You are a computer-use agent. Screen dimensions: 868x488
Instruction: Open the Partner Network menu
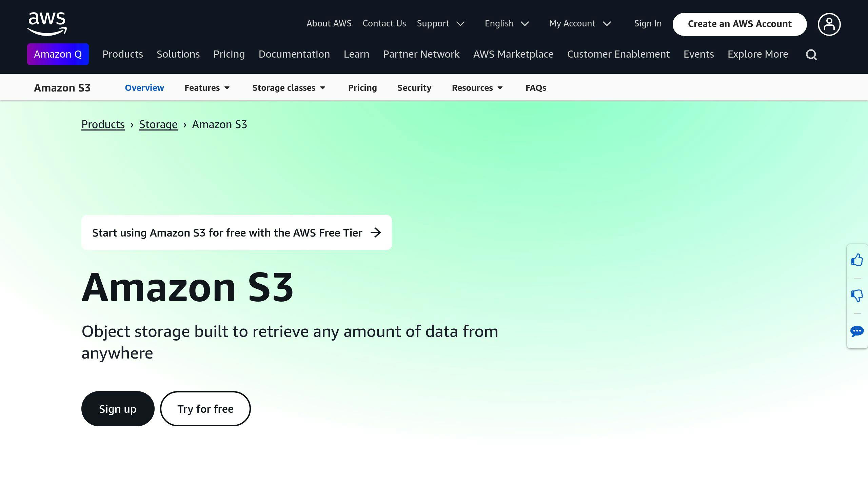(421, 54)
